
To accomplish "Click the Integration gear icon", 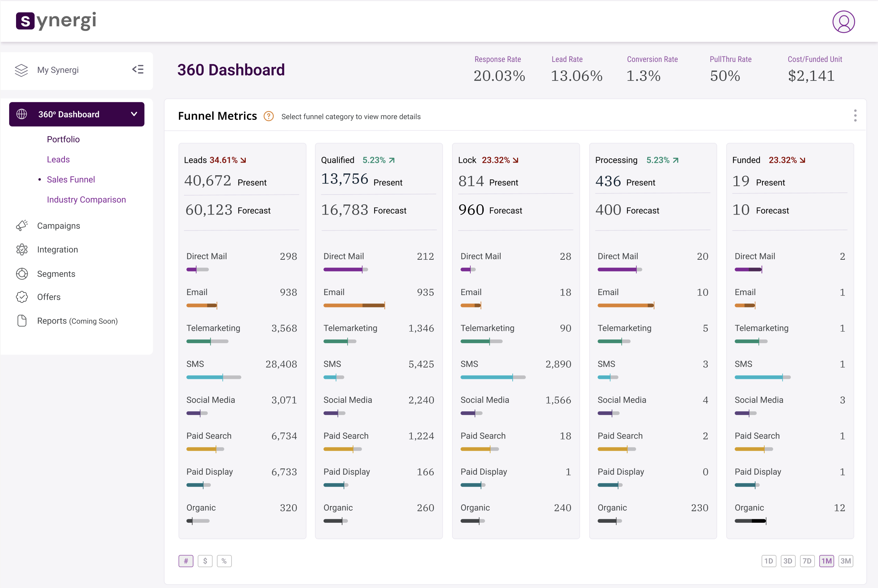I will tap(22, 250).
